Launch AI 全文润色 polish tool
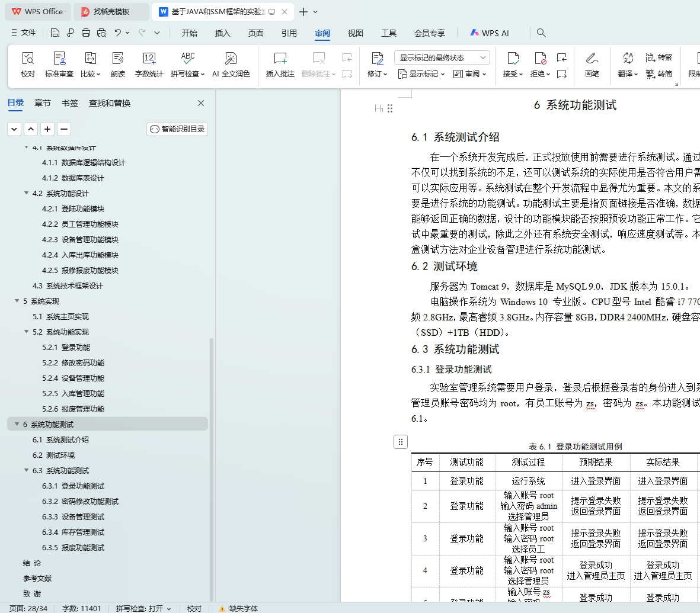700x613 pixels. click(231, 65)
